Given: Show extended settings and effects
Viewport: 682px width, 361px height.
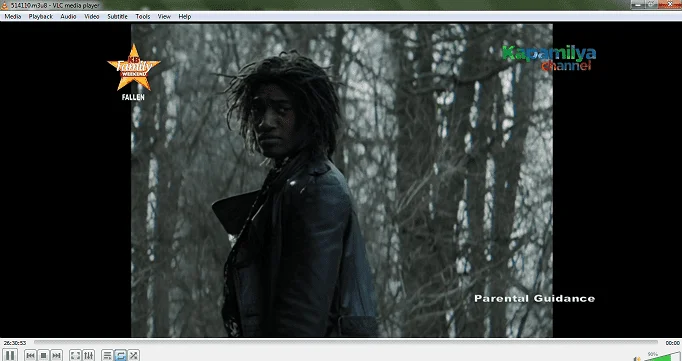Looking at the screenshot, I should 88,355.
